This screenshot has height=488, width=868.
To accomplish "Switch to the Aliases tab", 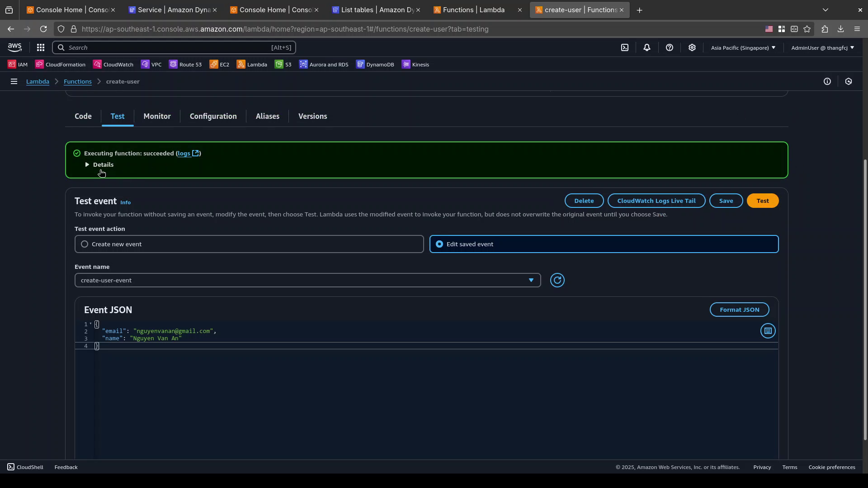I will tap(268, 116).
